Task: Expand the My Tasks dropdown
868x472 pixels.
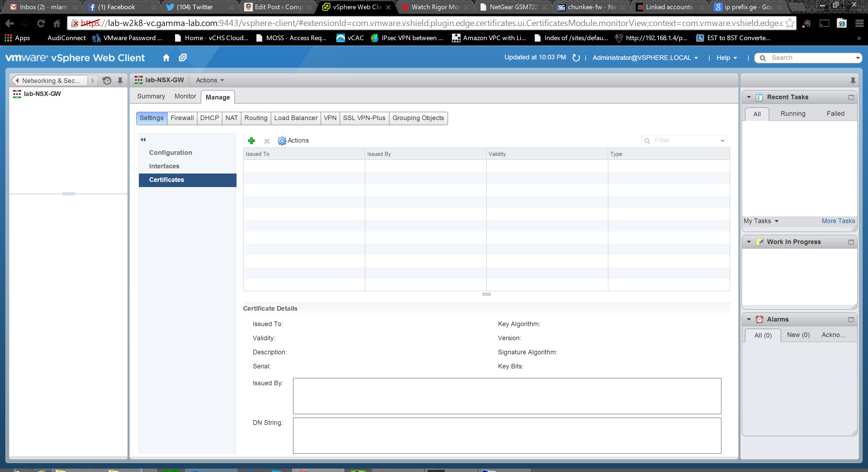Action: (x=761, y=221)
